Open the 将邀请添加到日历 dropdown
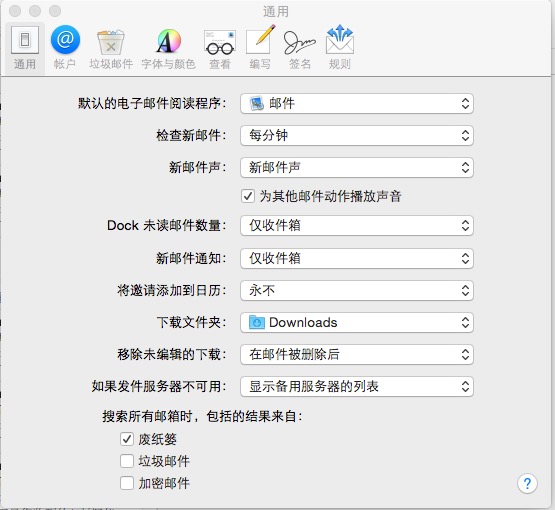Image resolution: width=555 pixels, height=510 pixels. click(x=357, y=291)
